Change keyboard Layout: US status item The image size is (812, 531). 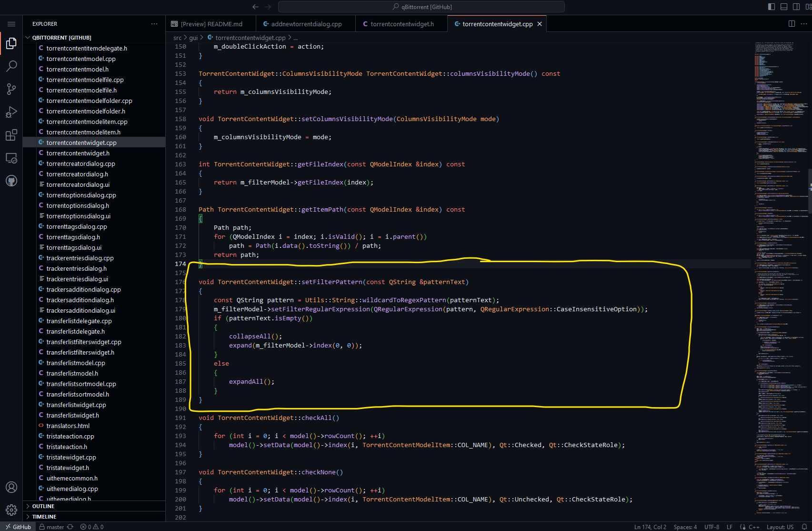(x=780, y=527)
